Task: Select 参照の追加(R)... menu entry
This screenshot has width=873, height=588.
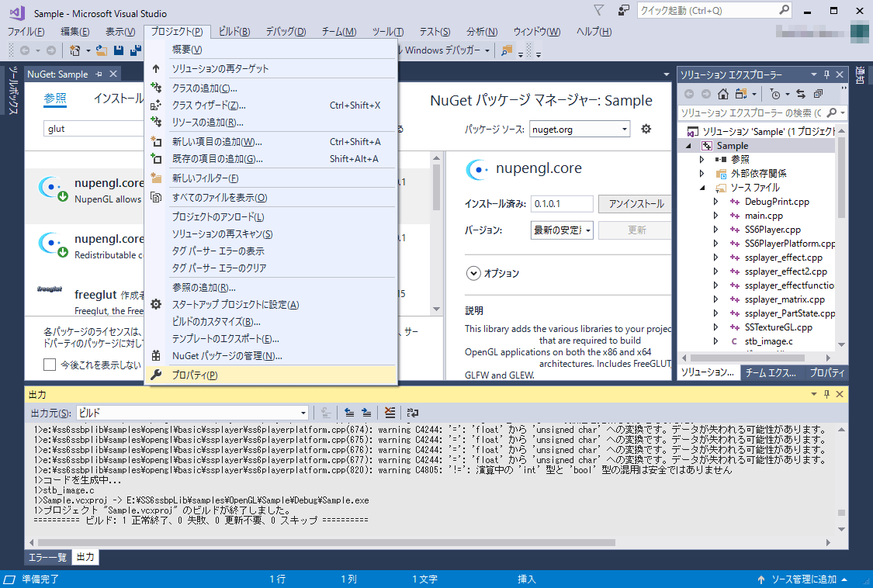Action: coord(271,287)
